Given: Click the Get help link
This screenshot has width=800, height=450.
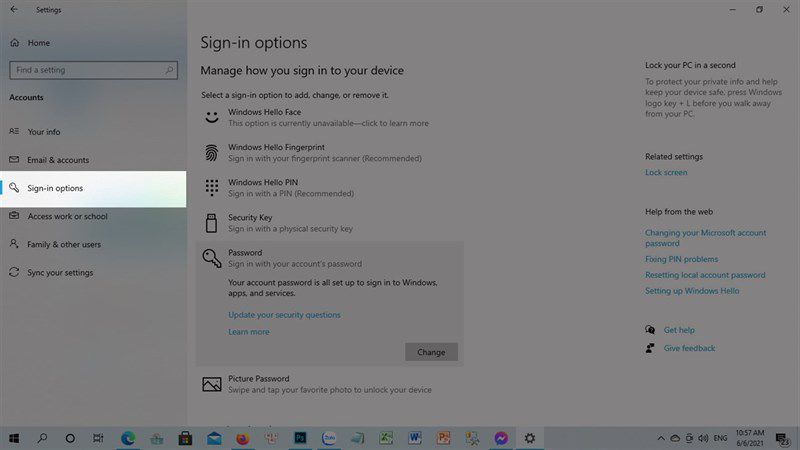Looking at the screenshot, I should pyautogui.click(x=679, y=330).
